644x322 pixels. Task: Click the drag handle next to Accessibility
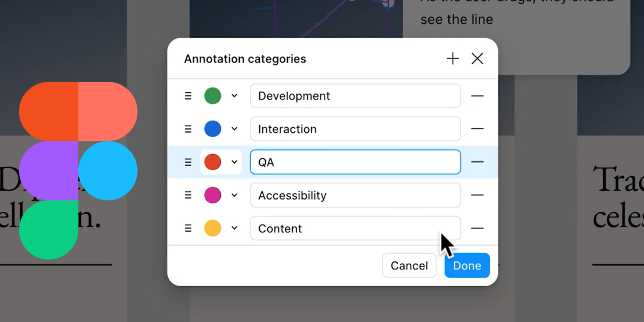[188, 195]
